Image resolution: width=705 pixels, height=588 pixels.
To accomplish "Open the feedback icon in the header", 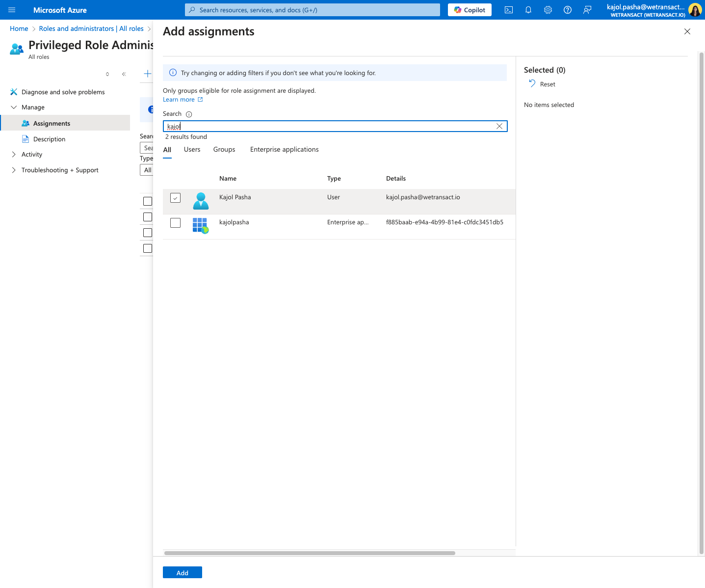I will coord(587,10).
